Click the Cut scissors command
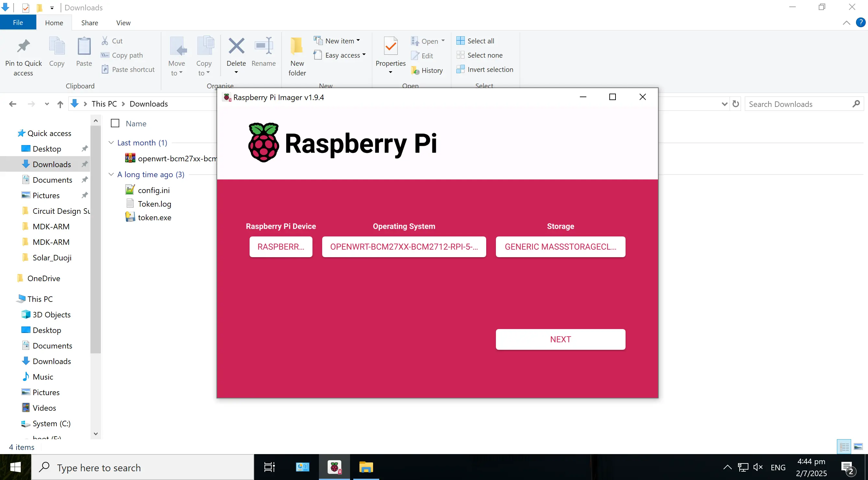 point(112,41)
